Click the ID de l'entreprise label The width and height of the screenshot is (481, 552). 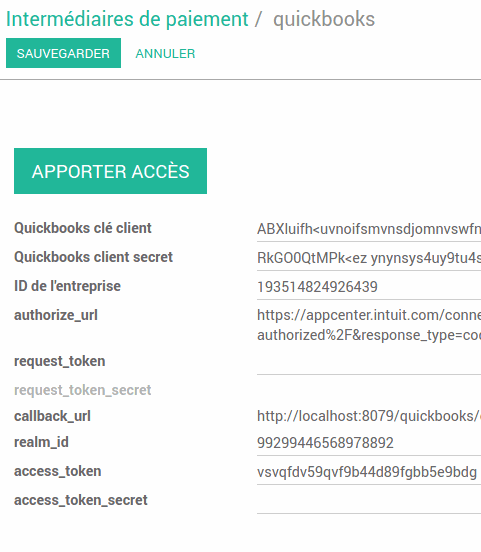click(x=67, y=286)
